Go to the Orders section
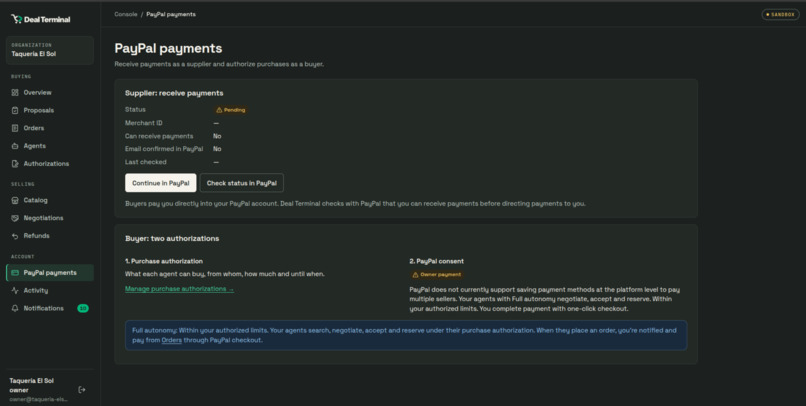This screenshot has height=406, width=806. click(50, 128)
